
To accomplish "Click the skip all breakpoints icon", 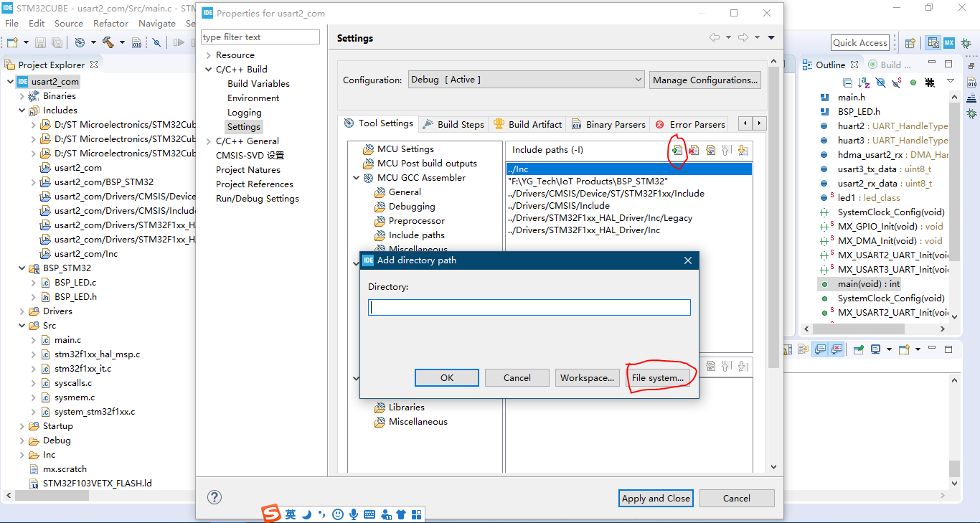I will (x=157, y=43).
